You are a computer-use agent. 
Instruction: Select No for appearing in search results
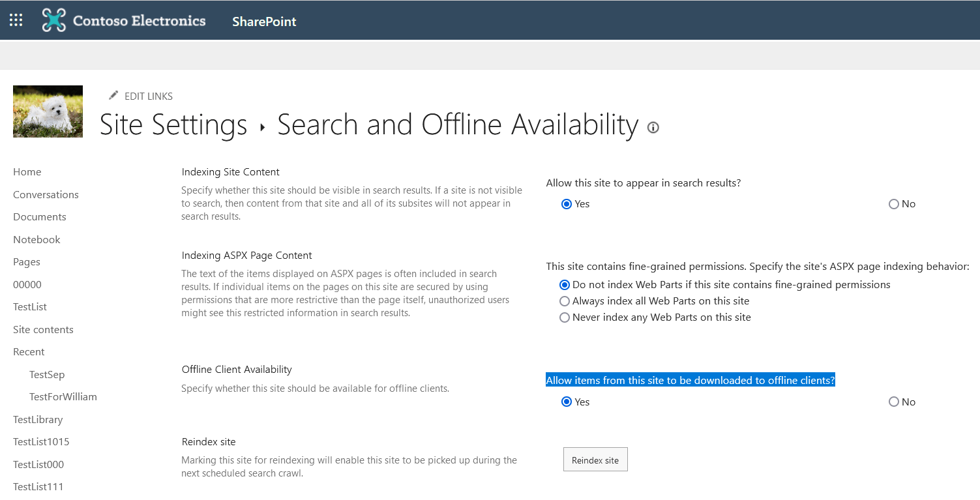893,204
